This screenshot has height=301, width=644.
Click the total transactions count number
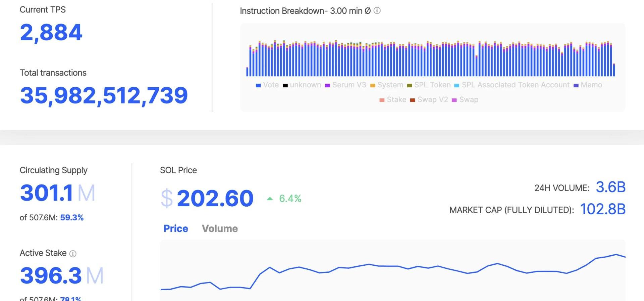104,95
